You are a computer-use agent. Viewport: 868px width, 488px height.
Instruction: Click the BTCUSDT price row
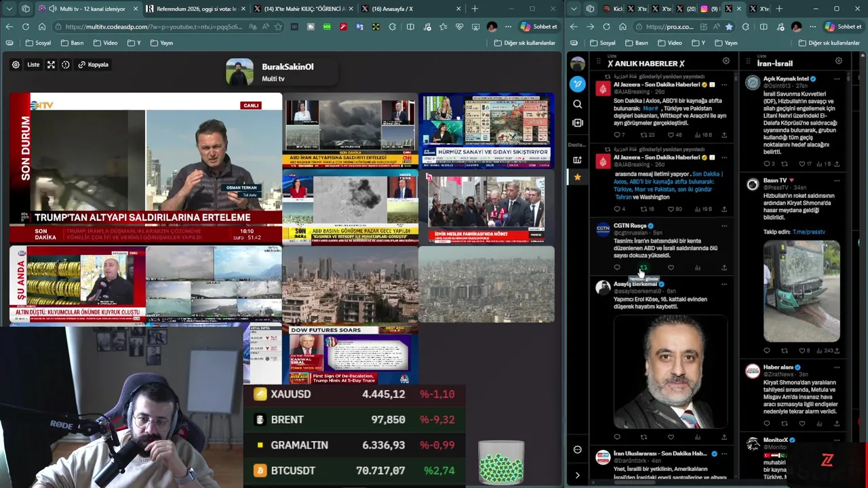354,470
